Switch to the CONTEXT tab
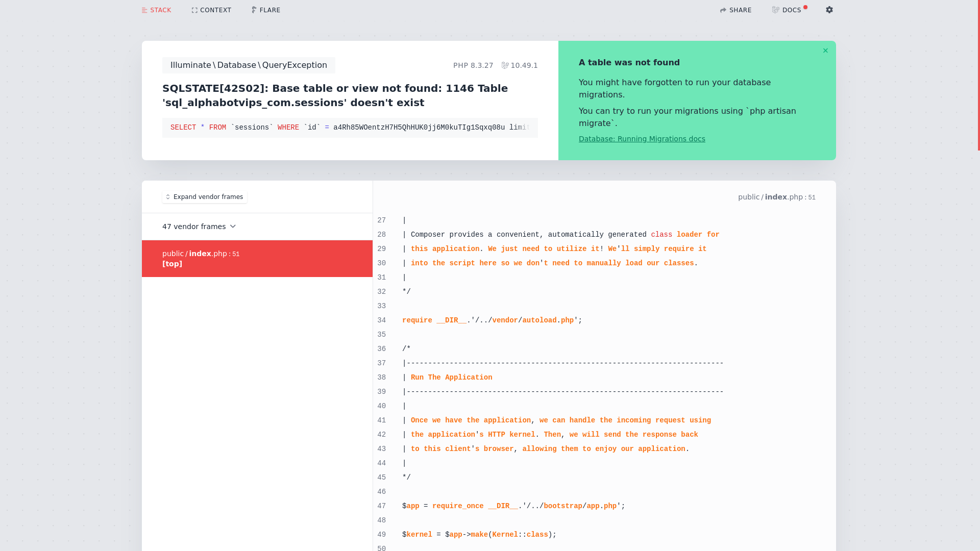Image resolution: width=980 pixels, height=551 pixels. coord(215,10)
